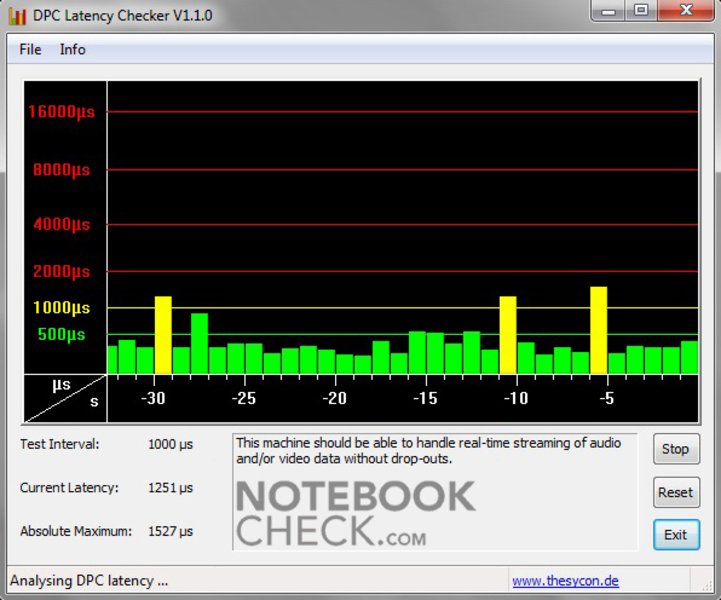
Task: Click the yellow latency bar near -5 s
Action: point(599,330)
